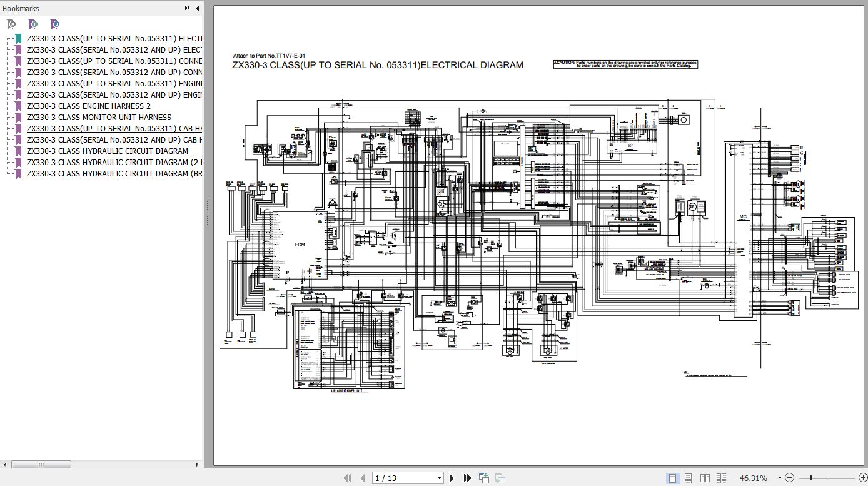Open the page number dropdown

pyautogui.click(x=439, y=478)
